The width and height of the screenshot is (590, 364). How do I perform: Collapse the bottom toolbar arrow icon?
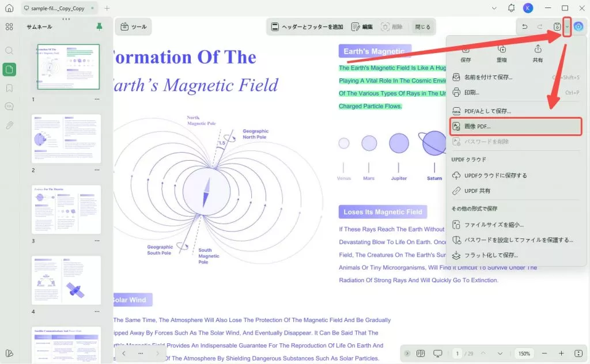click(x=407, y=354)
